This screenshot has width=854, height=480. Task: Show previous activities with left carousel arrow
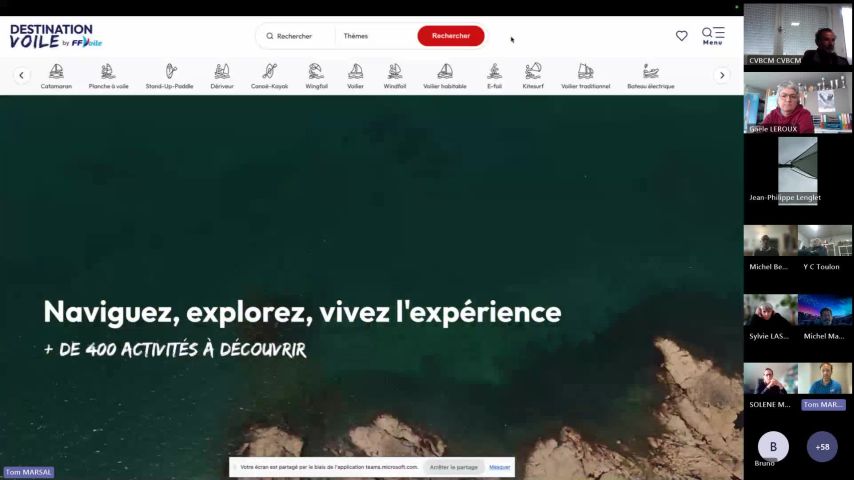21,75
